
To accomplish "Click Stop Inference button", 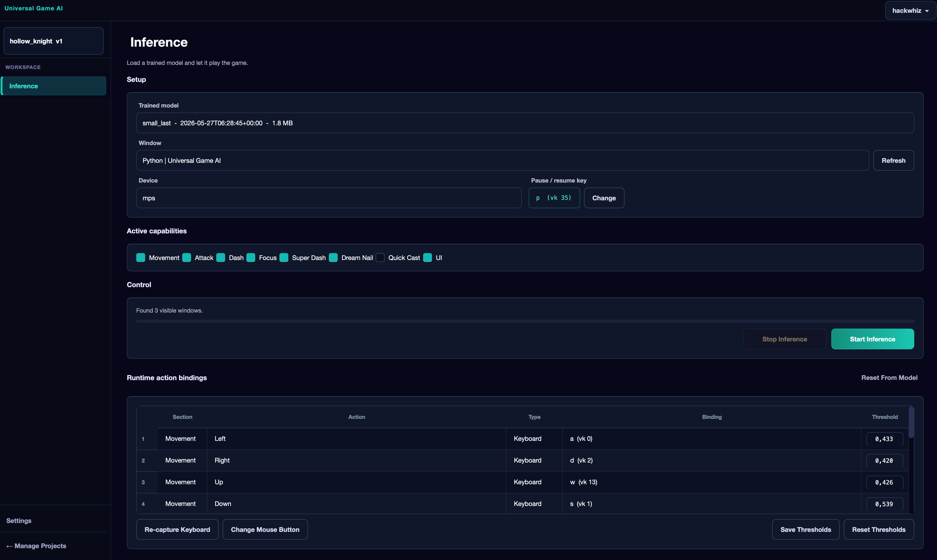I will [784, 339].
